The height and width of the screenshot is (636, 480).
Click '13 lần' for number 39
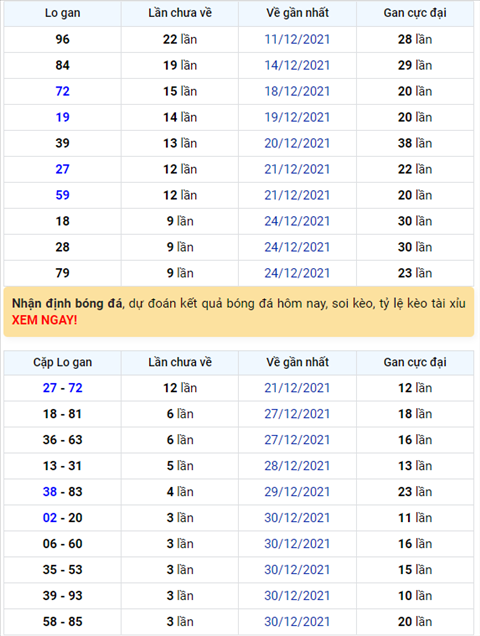(x=180, y=143)
